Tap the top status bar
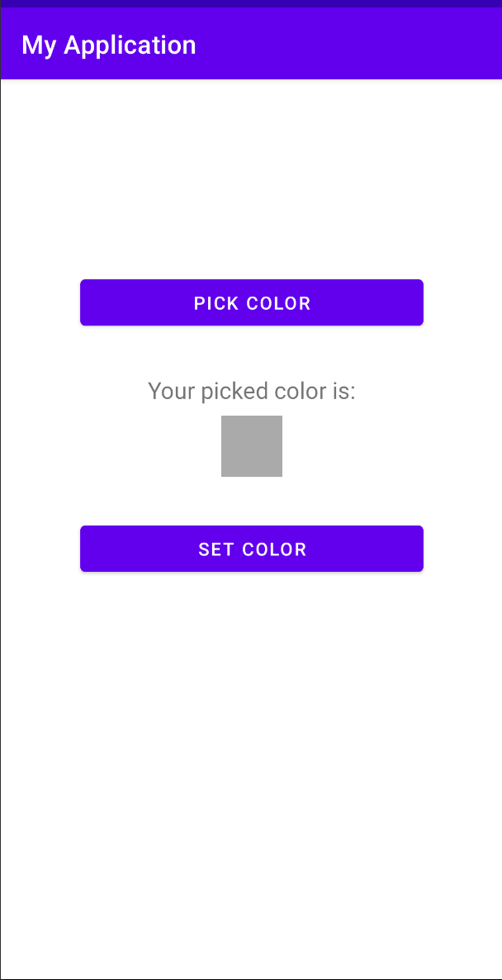 point(251,4)
